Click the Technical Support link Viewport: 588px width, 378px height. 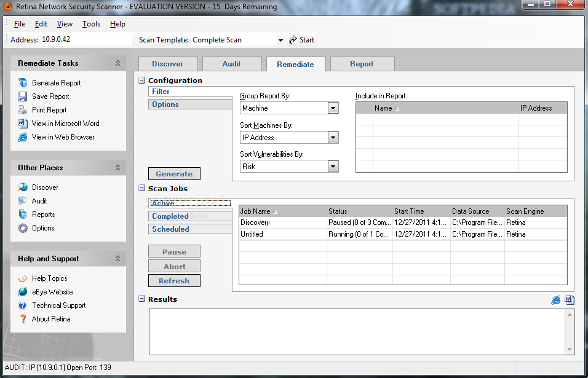pyautogui.click(x=59, y=305)
